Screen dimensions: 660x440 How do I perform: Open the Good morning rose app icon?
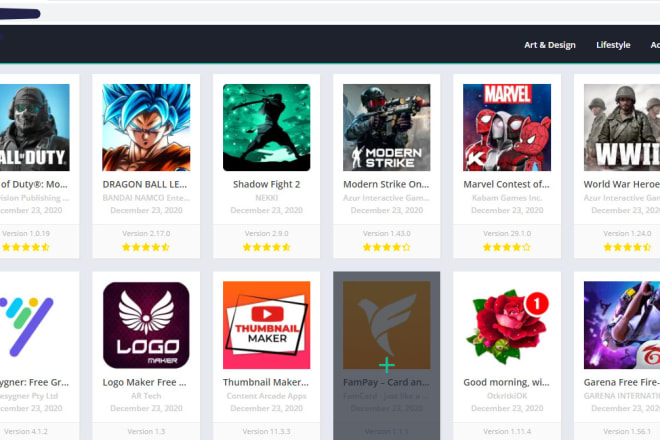(x=507, y=325)
